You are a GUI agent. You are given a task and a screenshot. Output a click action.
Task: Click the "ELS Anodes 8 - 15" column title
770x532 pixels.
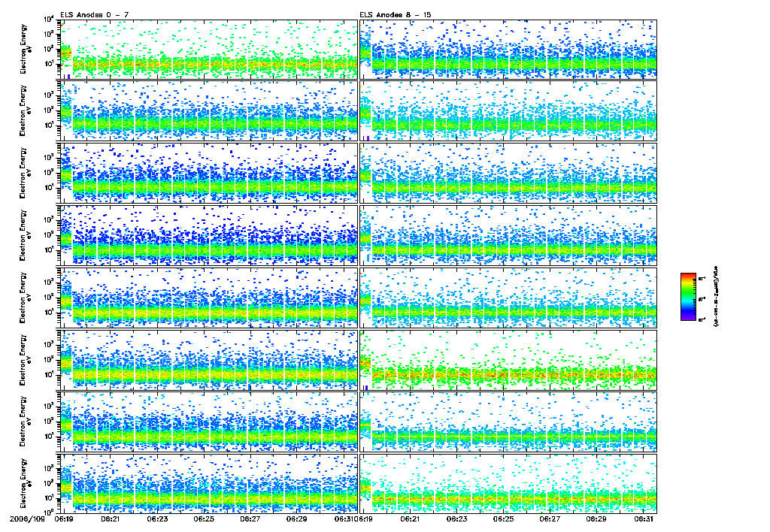396,15
